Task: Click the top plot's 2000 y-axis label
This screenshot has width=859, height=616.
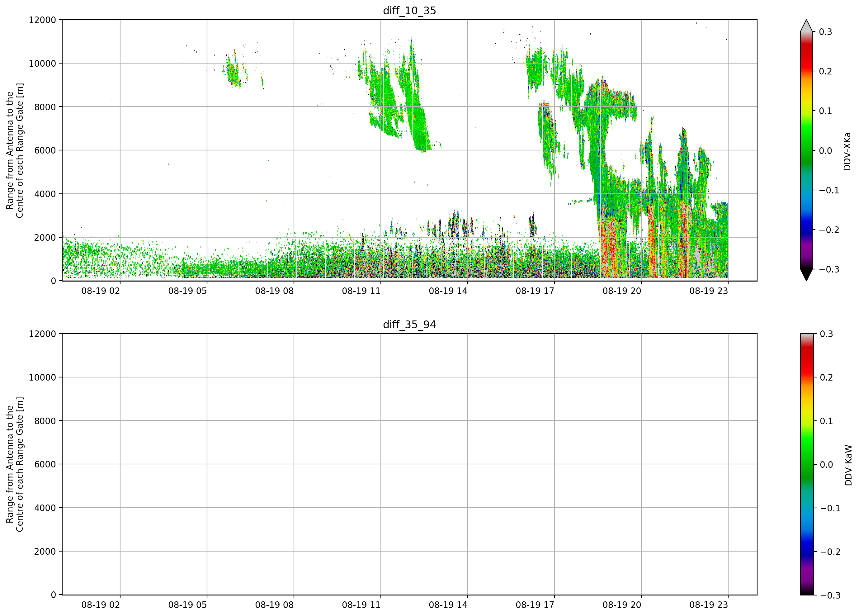Action: point(45,238)
